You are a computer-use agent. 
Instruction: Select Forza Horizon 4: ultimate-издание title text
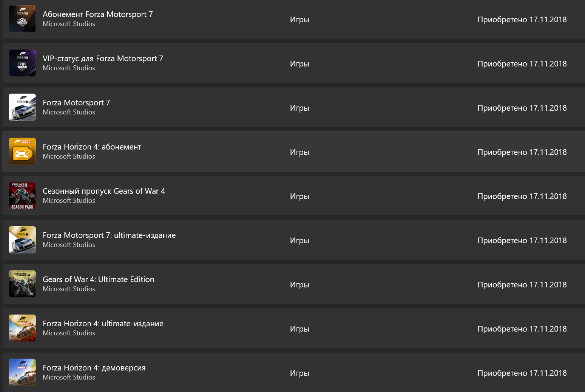103,324
